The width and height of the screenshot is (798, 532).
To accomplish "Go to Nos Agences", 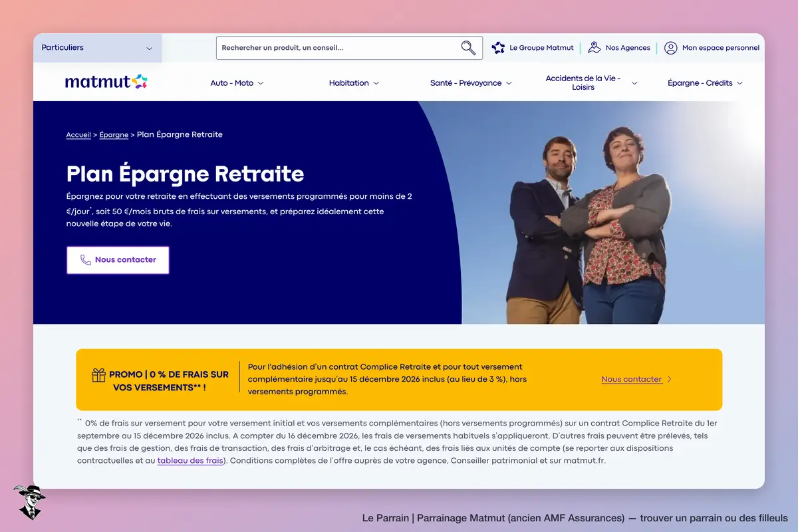I will point(628,48).
